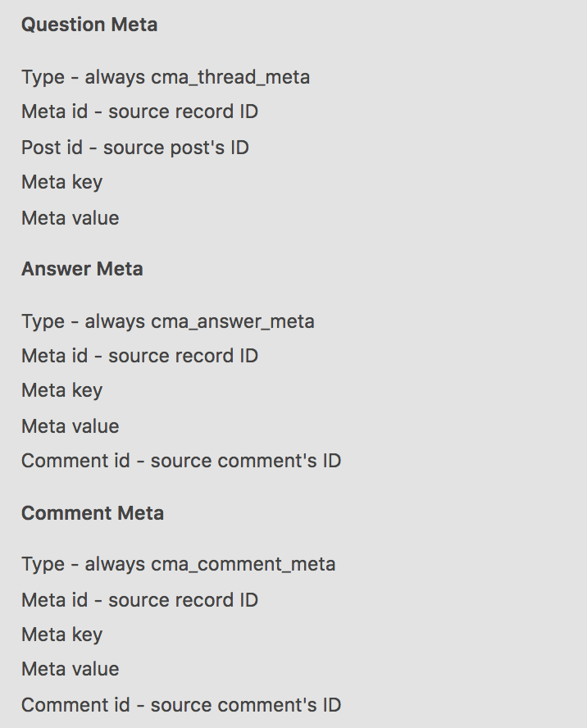Click "Meta value" under Question Meta
The width and height of the screenshot is (587, 728).
70,218
